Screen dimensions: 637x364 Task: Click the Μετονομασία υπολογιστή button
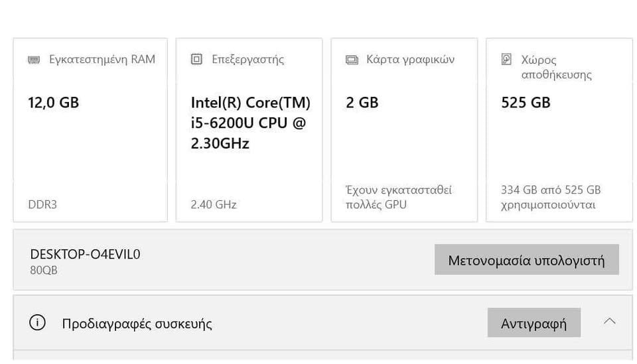tap(526, 260)
